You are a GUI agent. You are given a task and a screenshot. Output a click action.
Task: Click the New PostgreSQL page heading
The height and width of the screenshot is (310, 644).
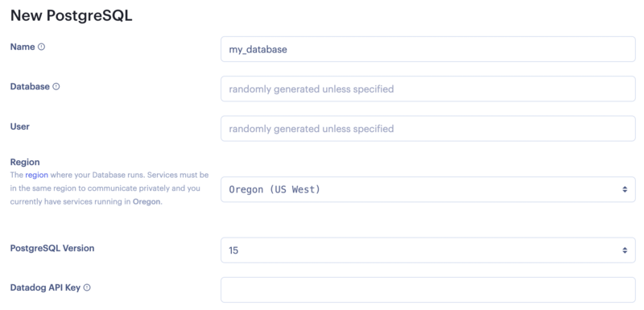coord(71,15)
